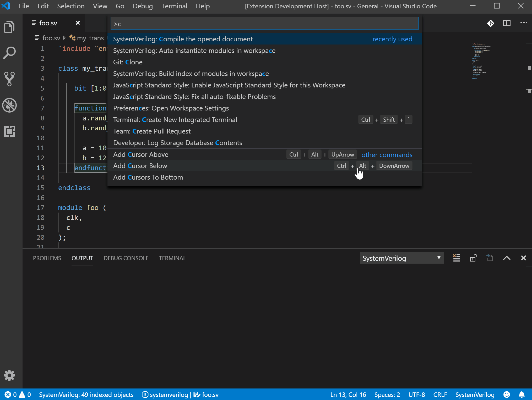The height and width of the screenshot is (400, 532).
Task: Select the OUTPUT tab in panel
Action: (82, 258)
